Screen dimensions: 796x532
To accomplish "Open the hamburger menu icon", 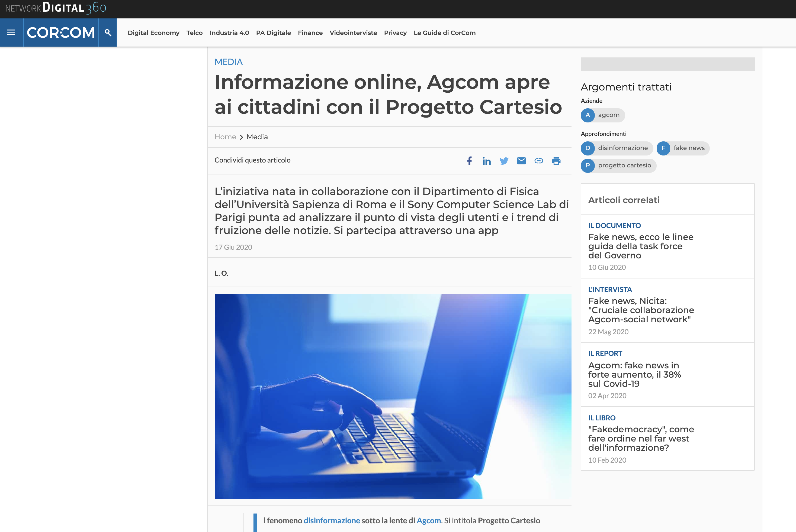I will [11, 33].
